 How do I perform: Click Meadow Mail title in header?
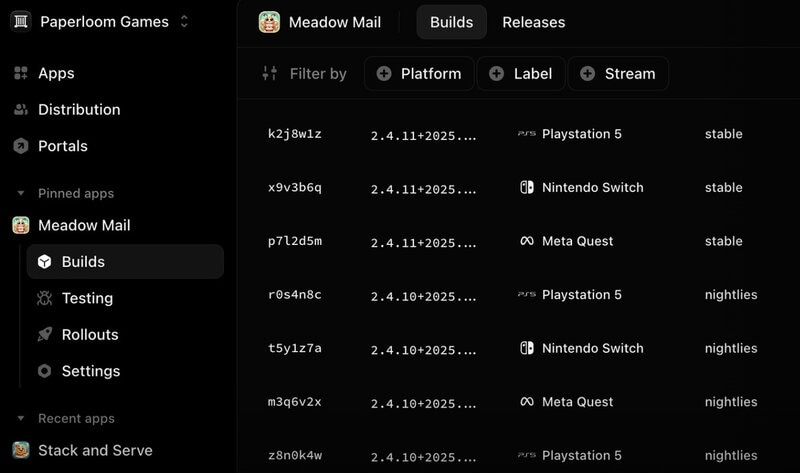click(335, 22)
